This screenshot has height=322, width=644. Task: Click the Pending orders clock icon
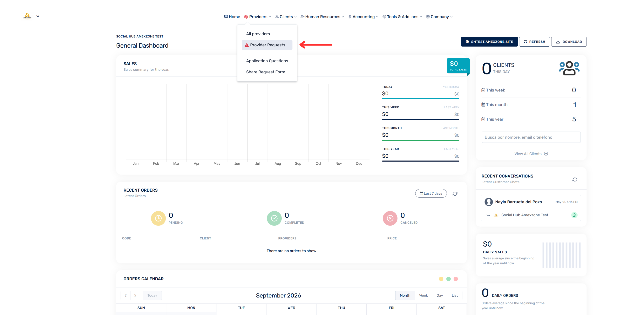coord(158,219)
